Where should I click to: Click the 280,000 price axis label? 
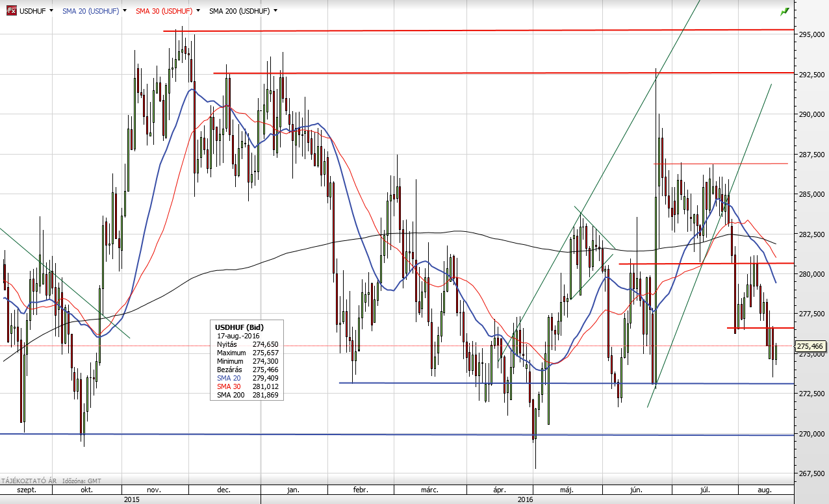tap(810, 275)
